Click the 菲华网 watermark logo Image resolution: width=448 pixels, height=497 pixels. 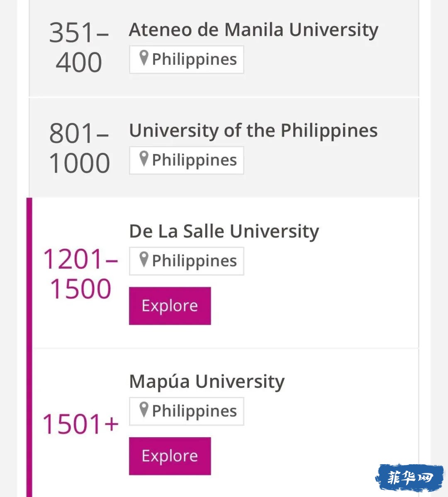coord(410,477)
